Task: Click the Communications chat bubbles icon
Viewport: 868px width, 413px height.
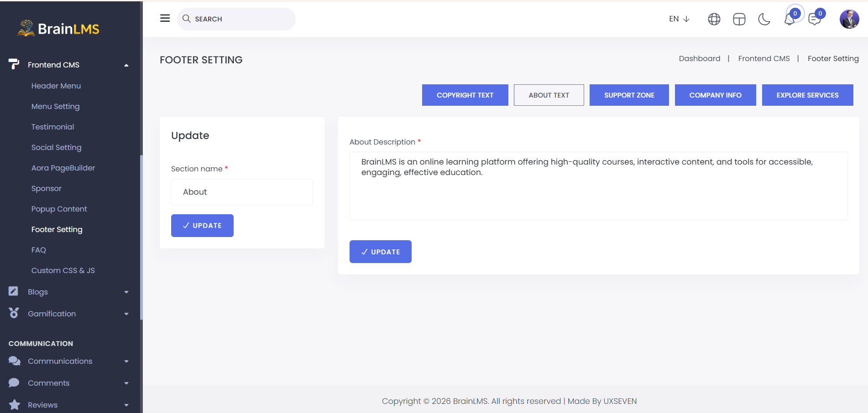Action: click(14, 361)
